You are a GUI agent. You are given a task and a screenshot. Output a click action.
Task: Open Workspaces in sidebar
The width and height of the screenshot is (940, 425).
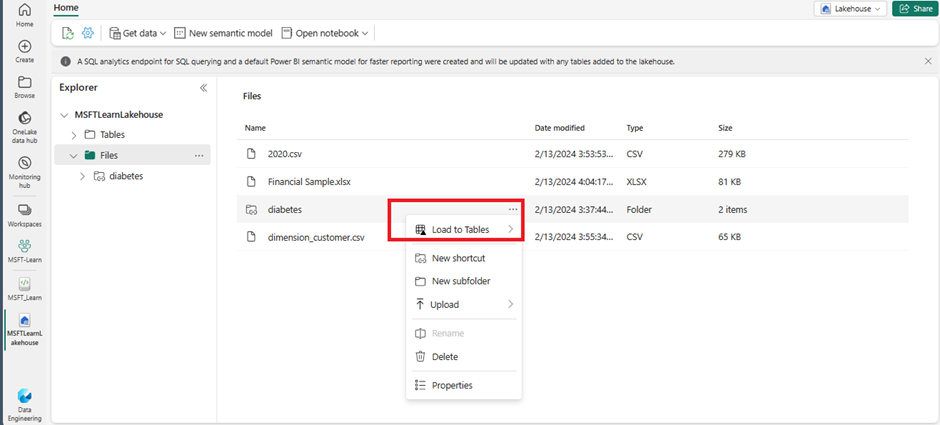[25, 216]
